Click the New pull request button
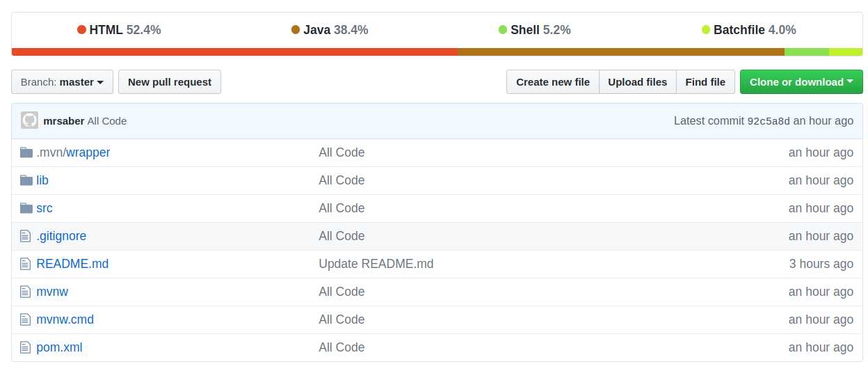 coord(170,81)
